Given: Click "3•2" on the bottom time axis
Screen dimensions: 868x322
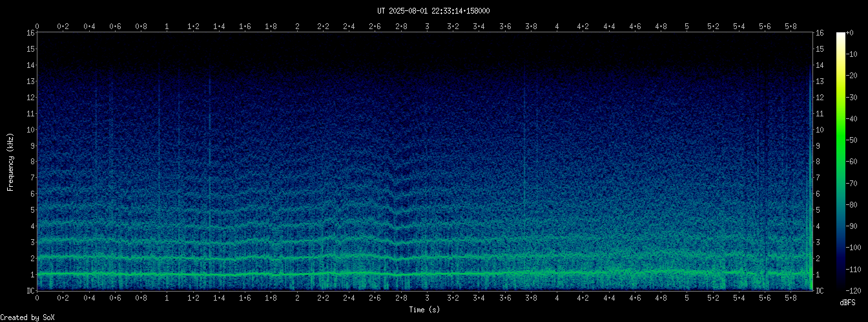Looking at the screenshot, I should [453, 298].
